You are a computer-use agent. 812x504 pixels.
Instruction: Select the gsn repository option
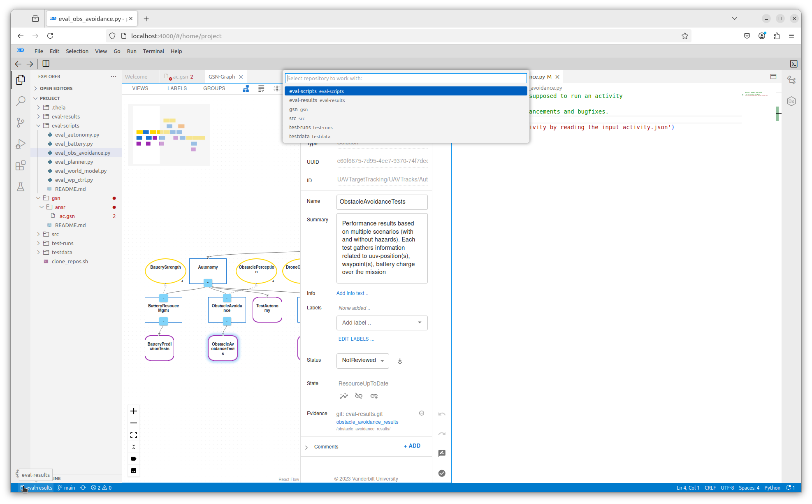[x=406, y=109]
